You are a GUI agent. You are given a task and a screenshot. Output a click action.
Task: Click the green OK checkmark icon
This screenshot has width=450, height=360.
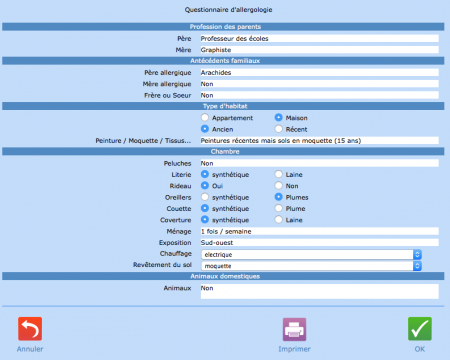(x=420, y=329)
